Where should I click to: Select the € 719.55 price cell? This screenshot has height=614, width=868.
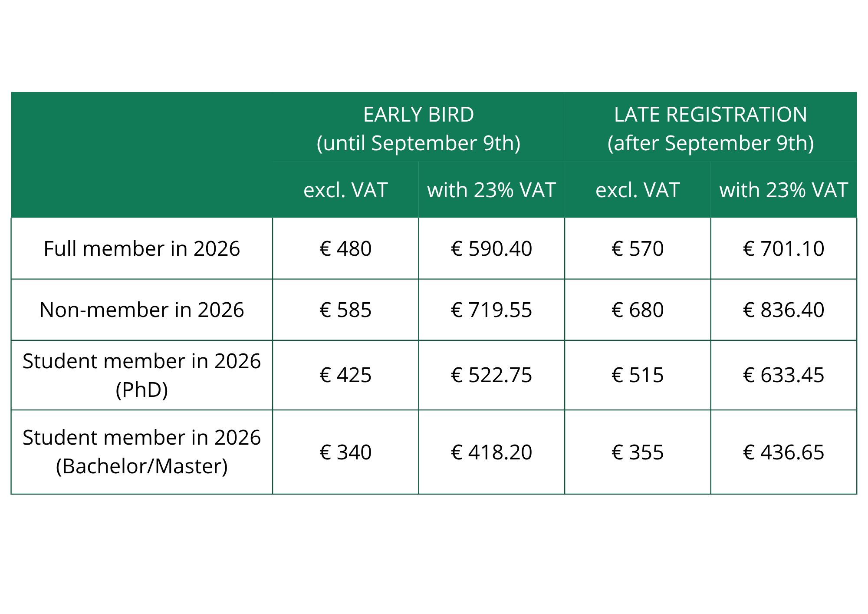pyautogui.click(x=491, y=310)
